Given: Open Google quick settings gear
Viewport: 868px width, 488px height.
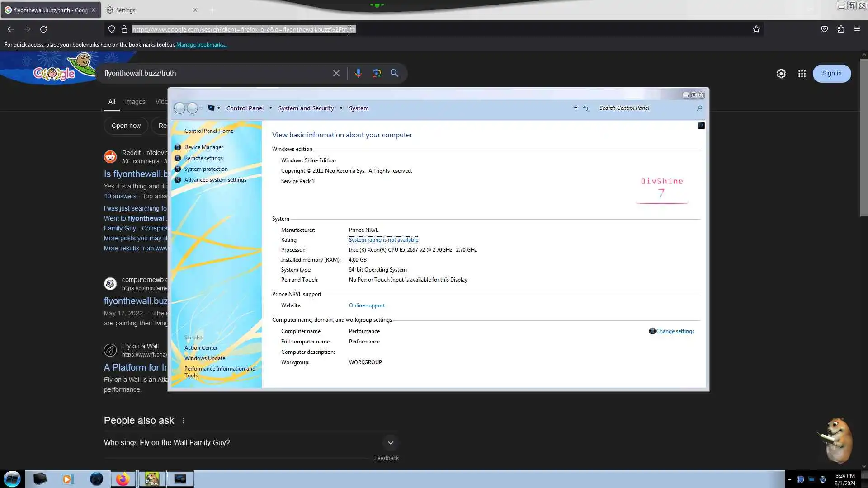Looking at the screenshot, I should pyautogui.click(x=781, y=74).
